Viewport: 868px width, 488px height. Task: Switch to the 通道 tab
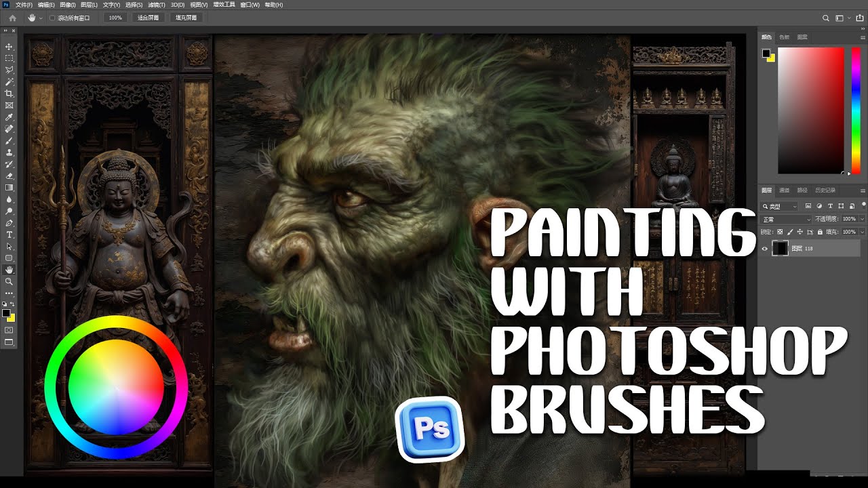785,190
